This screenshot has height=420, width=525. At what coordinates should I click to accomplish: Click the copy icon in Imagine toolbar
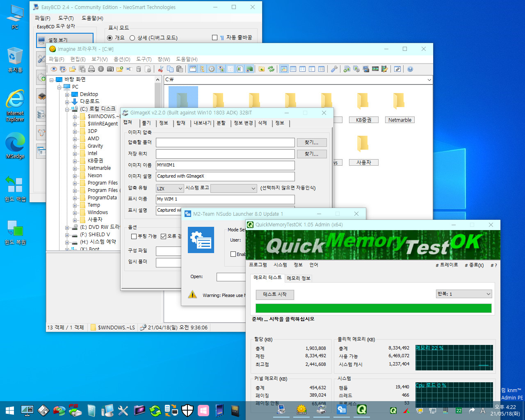click(170, 69)
